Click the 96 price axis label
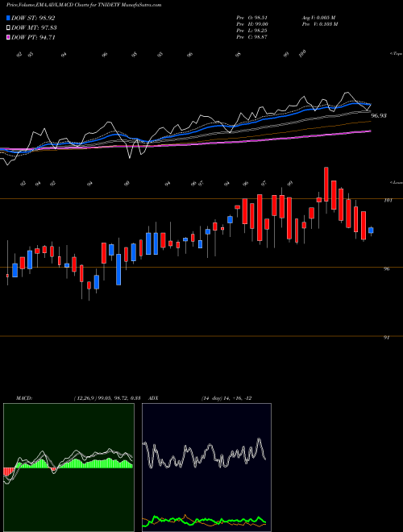403x532 pixels. coord(386,268)
